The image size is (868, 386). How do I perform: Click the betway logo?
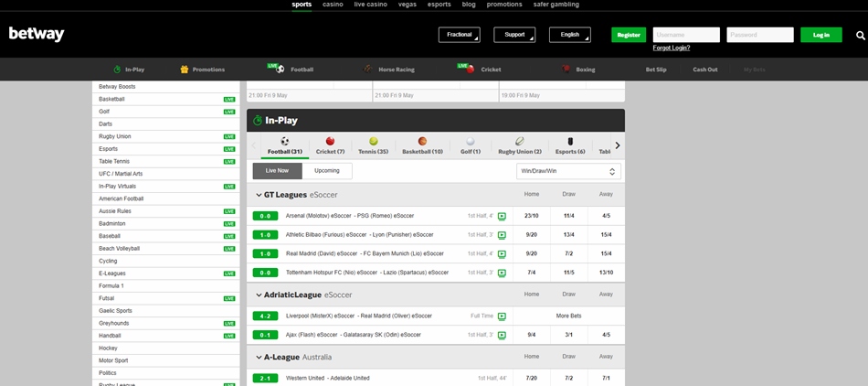[37, 35]
